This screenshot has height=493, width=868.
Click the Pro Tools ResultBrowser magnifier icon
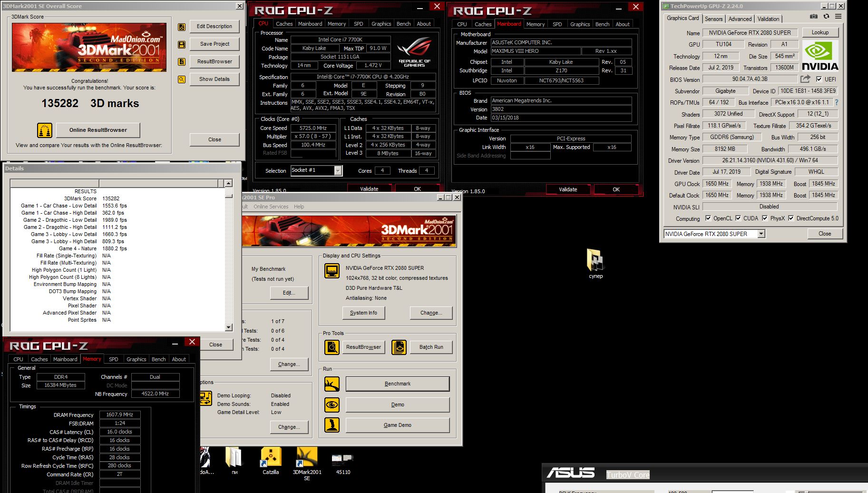(332, 347)
